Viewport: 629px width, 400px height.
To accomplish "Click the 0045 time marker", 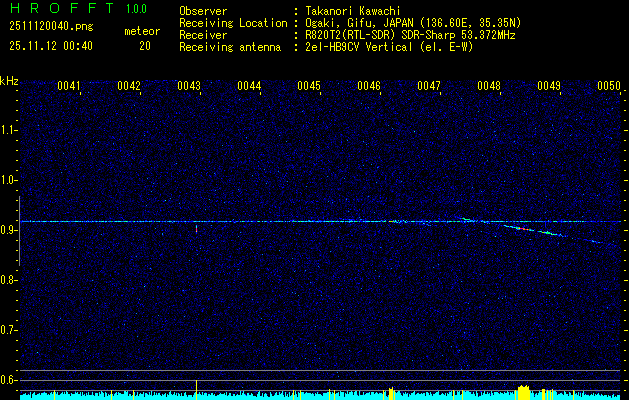I will 309,86.
